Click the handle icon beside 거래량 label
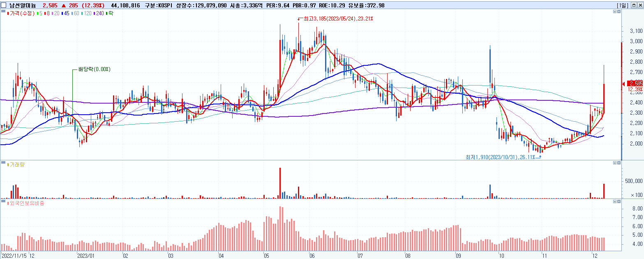 [3, 162]
